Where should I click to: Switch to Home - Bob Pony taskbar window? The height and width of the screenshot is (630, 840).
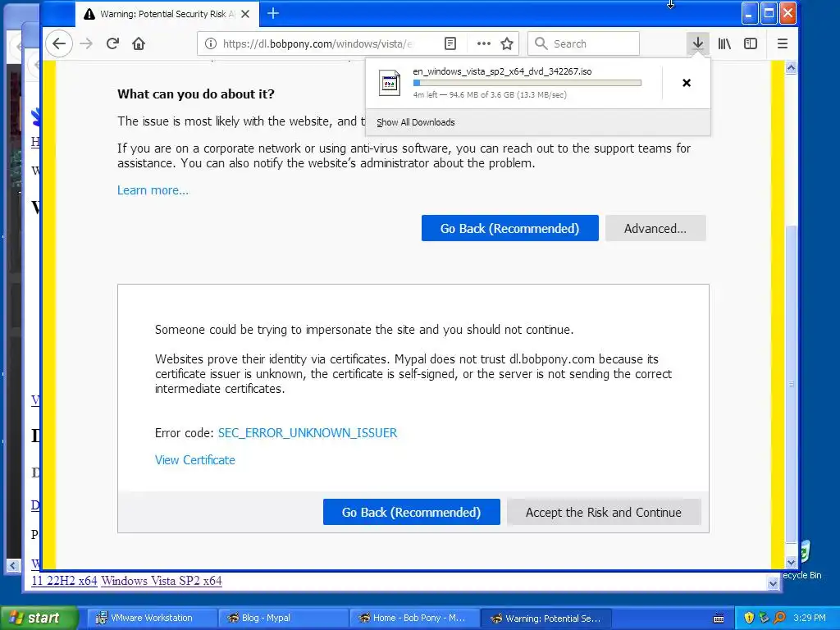pos(415,618)
